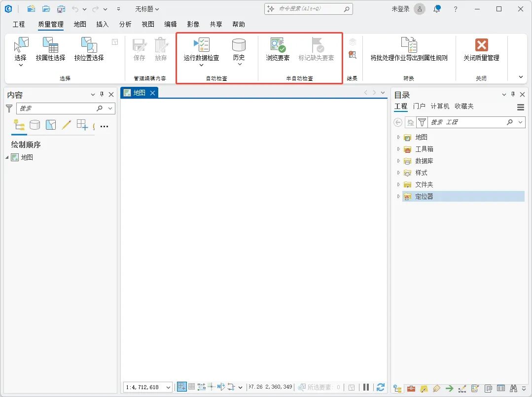
Task: Open the 工程 ribbon tab
Action: 19,25
